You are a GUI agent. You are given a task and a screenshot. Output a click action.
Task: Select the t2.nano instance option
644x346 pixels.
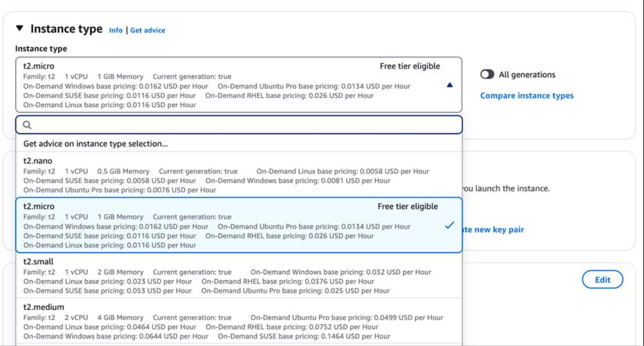[x=38, y=161]
